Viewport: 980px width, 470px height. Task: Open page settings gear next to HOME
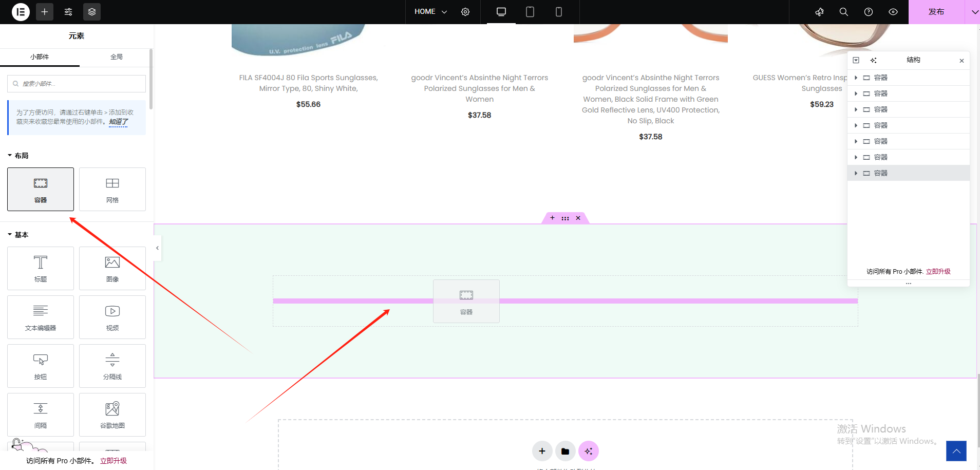465,12
